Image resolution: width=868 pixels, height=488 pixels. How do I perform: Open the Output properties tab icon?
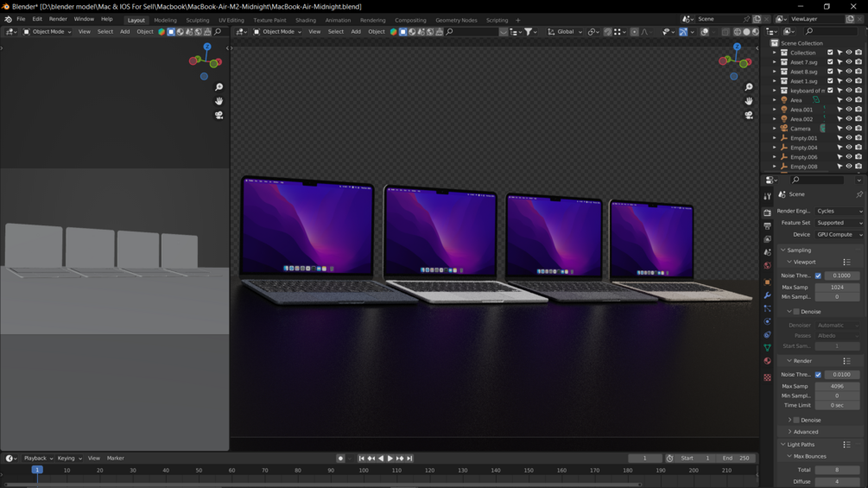tap(767, 225)
